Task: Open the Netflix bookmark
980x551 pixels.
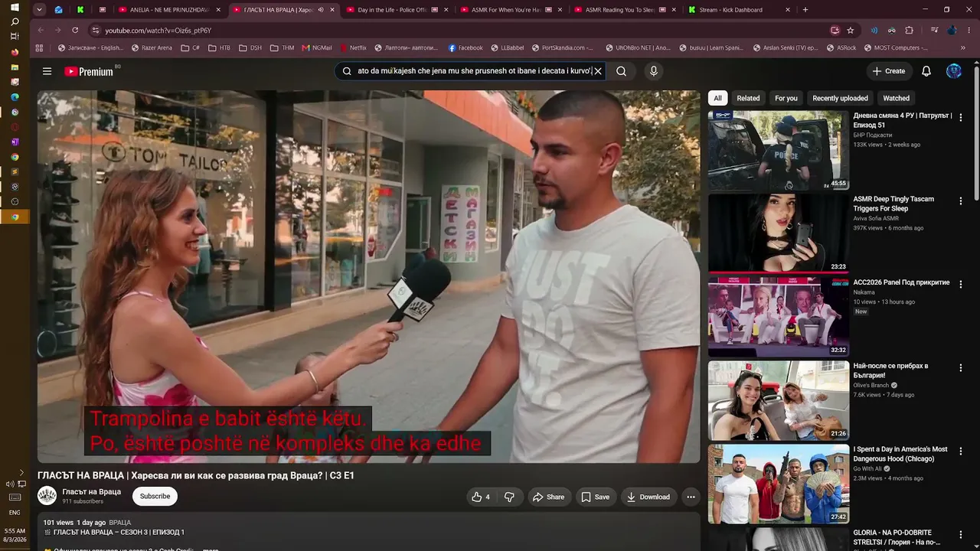Action: pos(353,47)
